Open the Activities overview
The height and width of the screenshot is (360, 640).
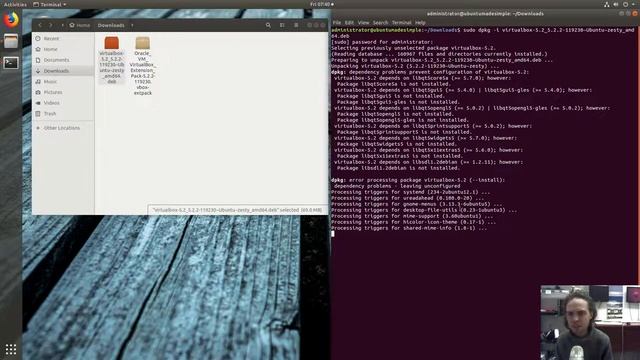(x=15, y=4)
